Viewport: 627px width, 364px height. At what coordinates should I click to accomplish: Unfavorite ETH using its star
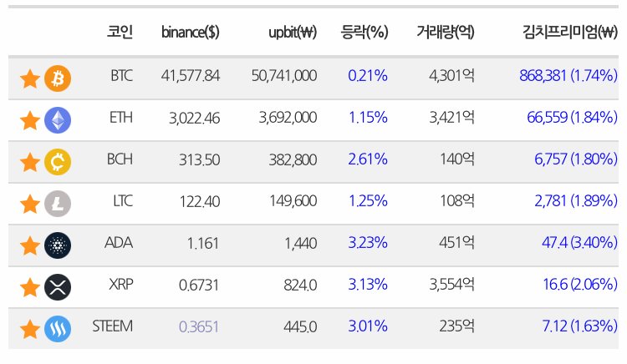[x=30, y=120]
